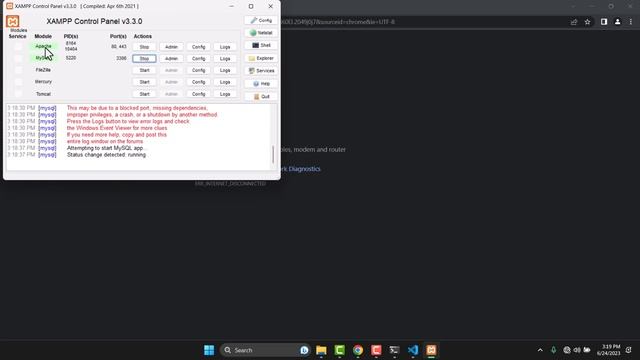Open Mercury Config menu
Image resolution: width=640 pixels, height=360 pixels.
point(198,82)
